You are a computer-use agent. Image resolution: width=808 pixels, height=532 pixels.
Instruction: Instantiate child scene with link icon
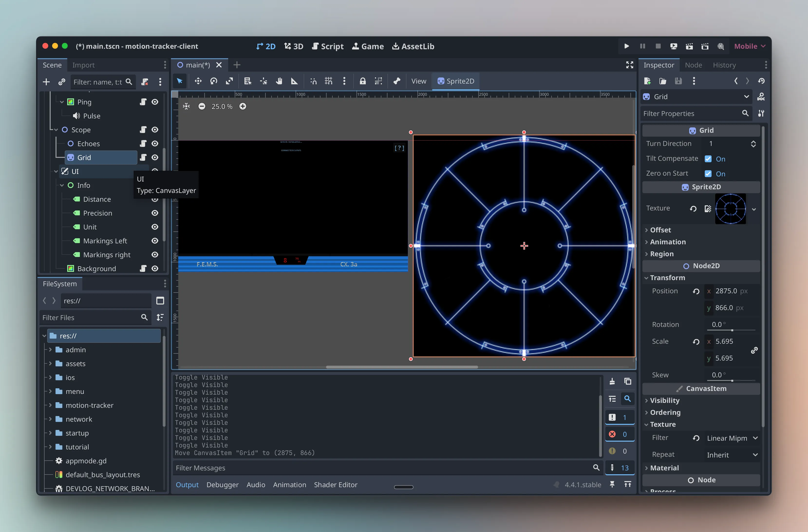[61, 82]
